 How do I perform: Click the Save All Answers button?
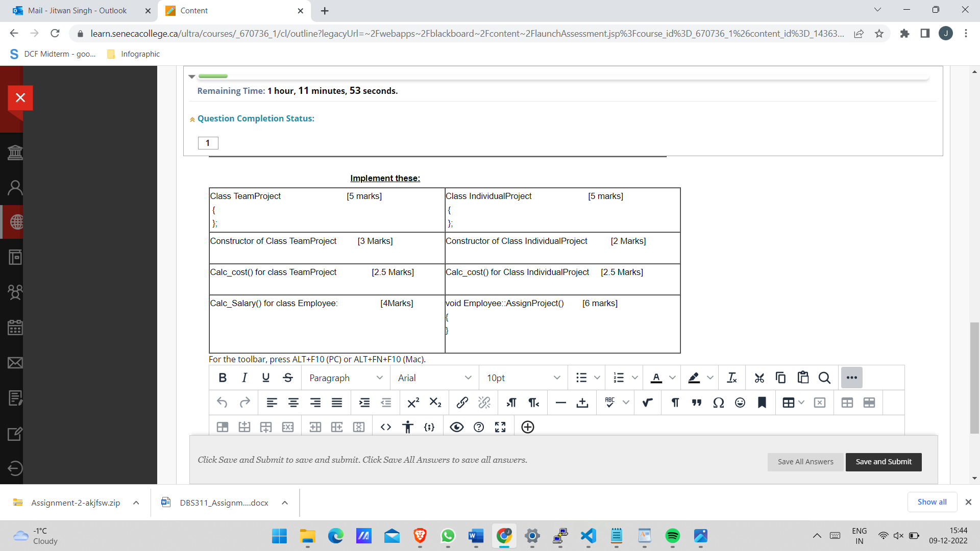pyautogui.click(x=805, y=462)
